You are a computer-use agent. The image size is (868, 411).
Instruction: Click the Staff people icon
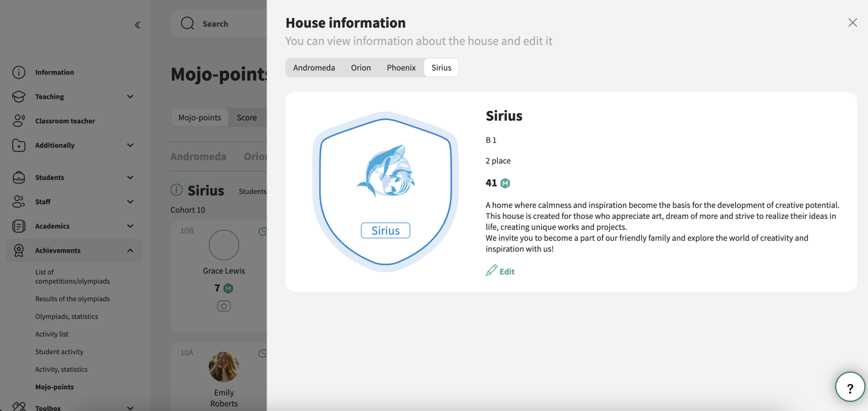pos(19,202)
